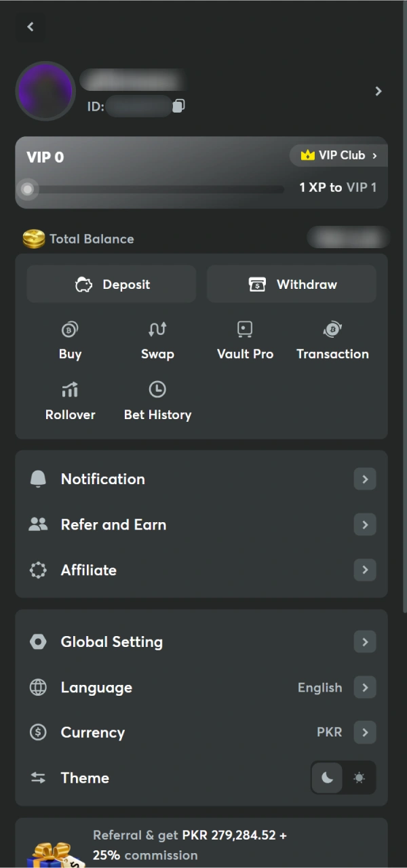Click the Deposit button
The height and width of the screenshot is (868, 407).
[112, 284]
